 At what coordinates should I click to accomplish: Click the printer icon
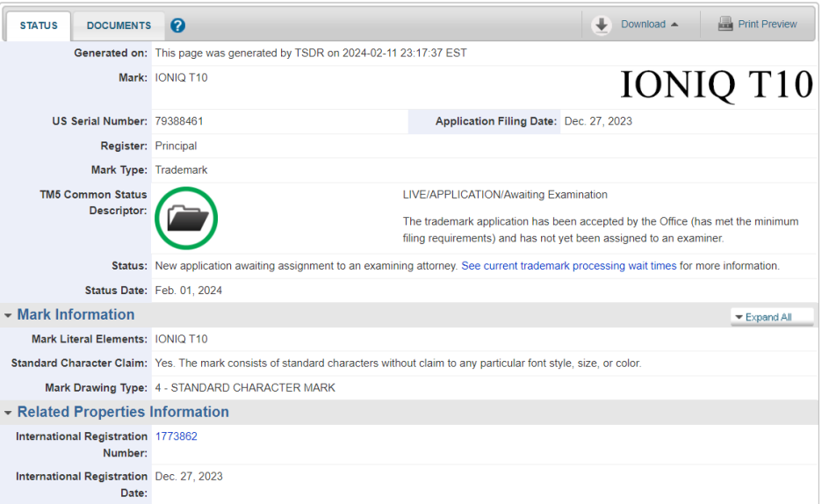tap(725, 24)
